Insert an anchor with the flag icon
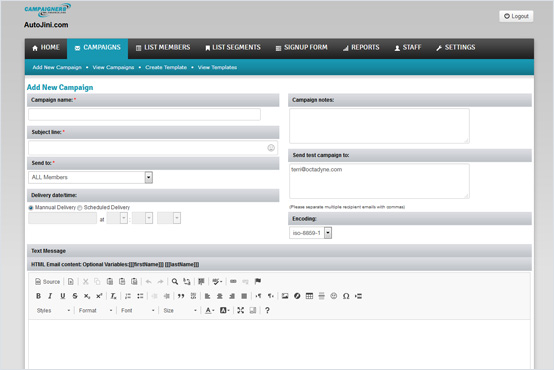554x370 pixels. click(x=258, y=282)
